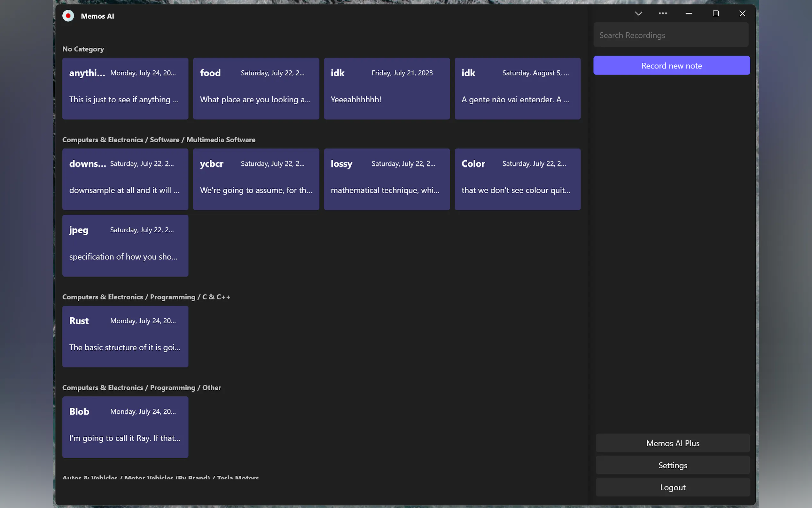Image resolution: width=812 pixels, height=508 pixels.
Task: Open the title bar chevron dropdown
Action: [638, 13]
